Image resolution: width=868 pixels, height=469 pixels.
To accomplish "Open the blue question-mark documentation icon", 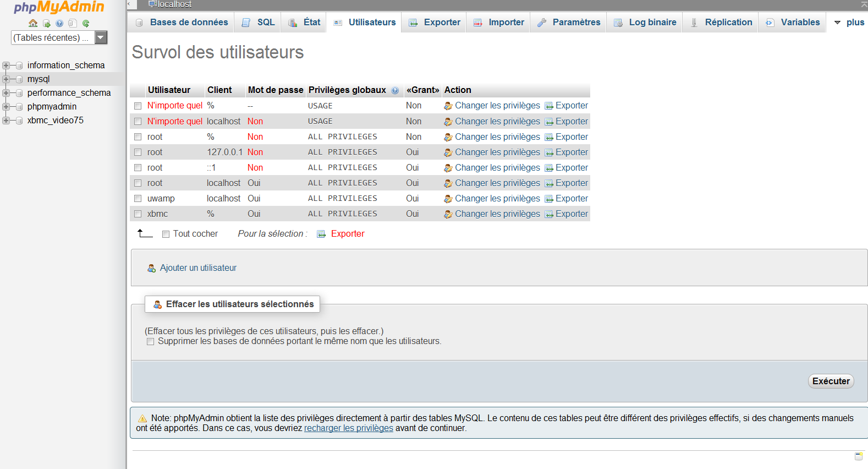I will pos(59,23).
